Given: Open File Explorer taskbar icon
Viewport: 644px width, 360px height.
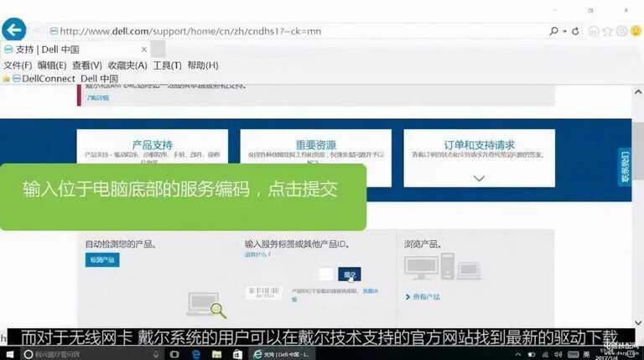Looking at the screenshot, I should (217, 354).
